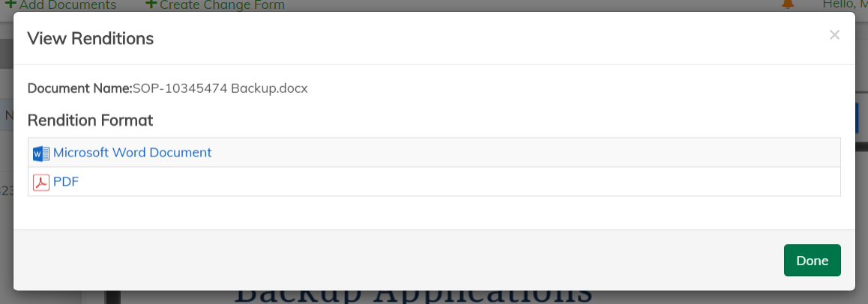This screenshot has height=304, width=868.
Task: Click the Microsoft Word document icon
Action: tap(40, 153)
